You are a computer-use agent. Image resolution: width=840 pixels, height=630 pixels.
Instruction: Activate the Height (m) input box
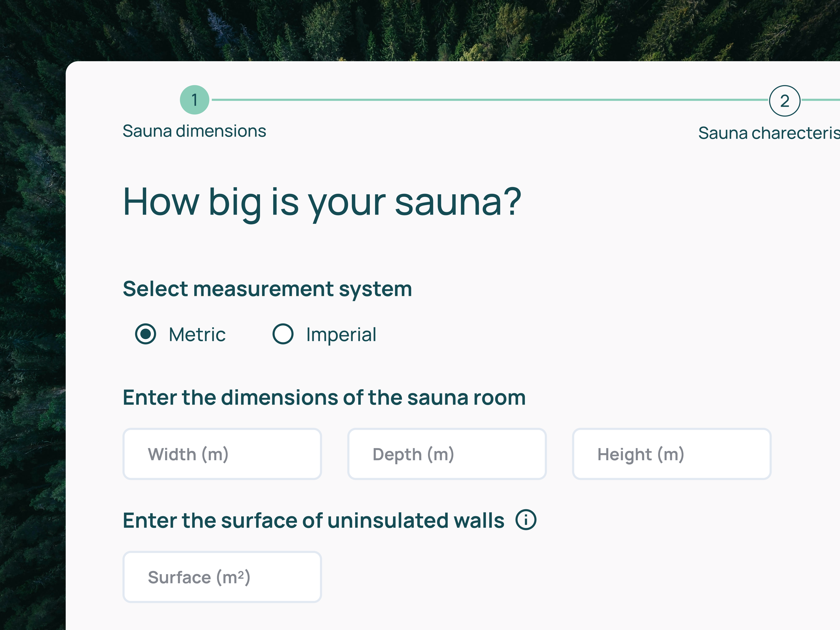672,454
